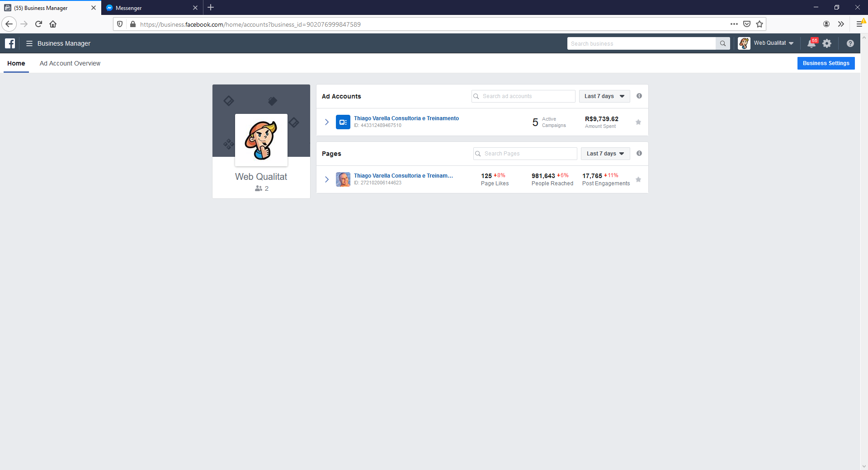868x470 pixels.
Task: Click the Thiago Varella page thumbnail
Action: (343, 179)
